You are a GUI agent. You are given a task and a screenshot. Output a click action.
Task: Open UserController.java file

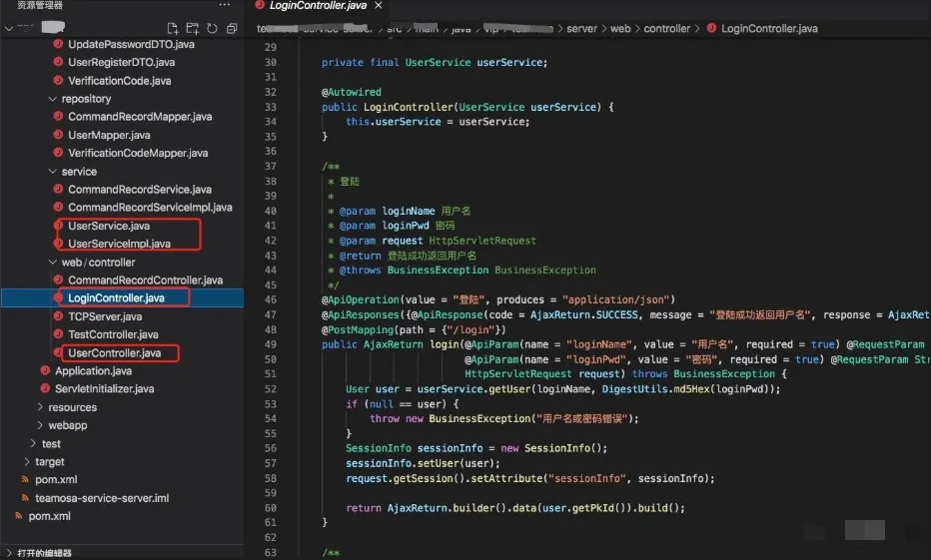114,352
